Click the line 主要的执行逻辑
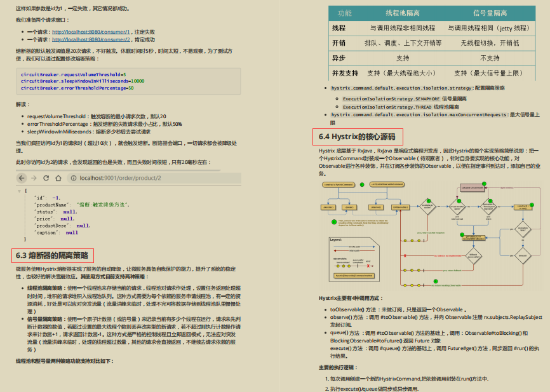The image size is (550, 392). pyautogui.click(x=338, y=367)
